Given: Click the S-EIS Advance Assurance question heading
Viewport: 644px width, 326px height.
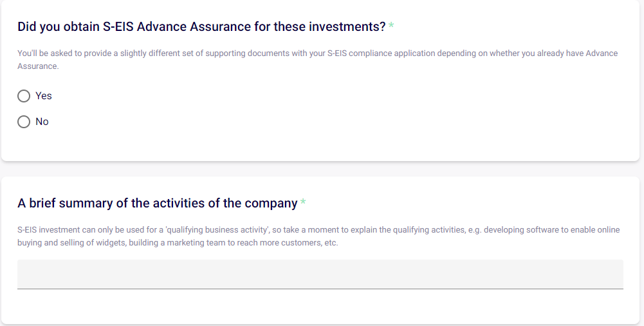Looking at the screenshot, I should click(201, 26).
